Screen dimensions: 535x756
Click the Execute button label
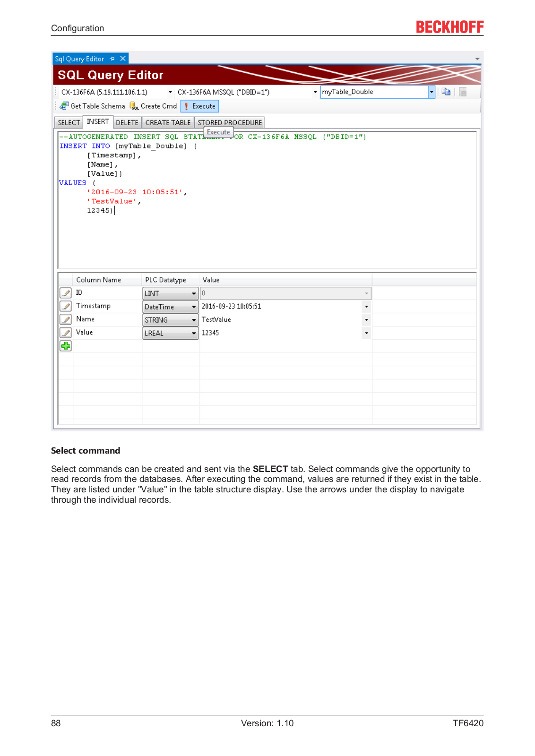coord(204,106)
